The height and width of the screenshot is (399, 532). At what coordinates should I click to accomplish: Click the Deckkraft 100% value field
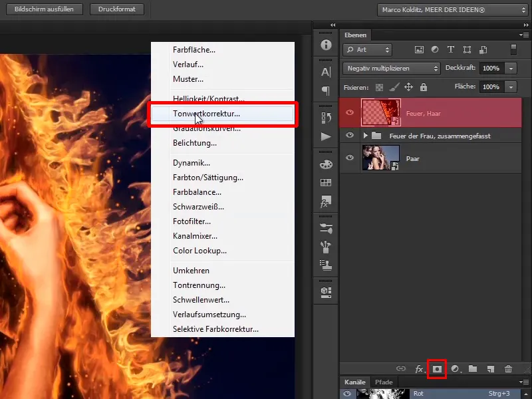point(491,68)
